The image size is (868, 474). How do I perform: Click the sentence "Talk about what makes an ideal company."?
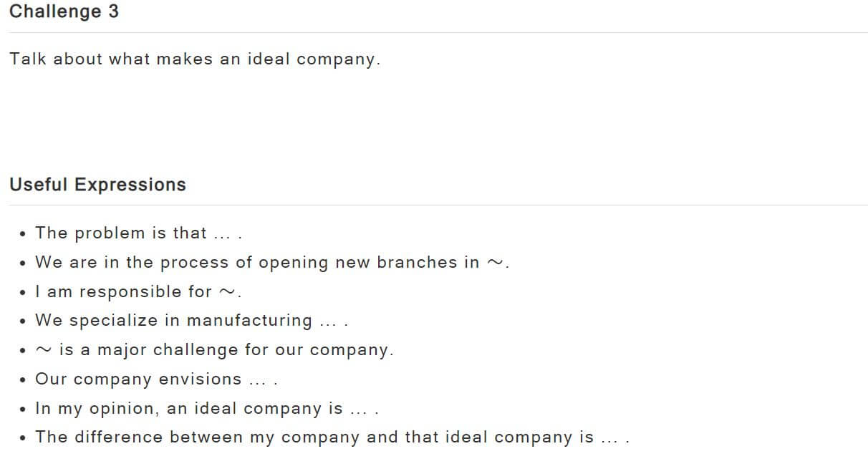[x=195, y=59]
